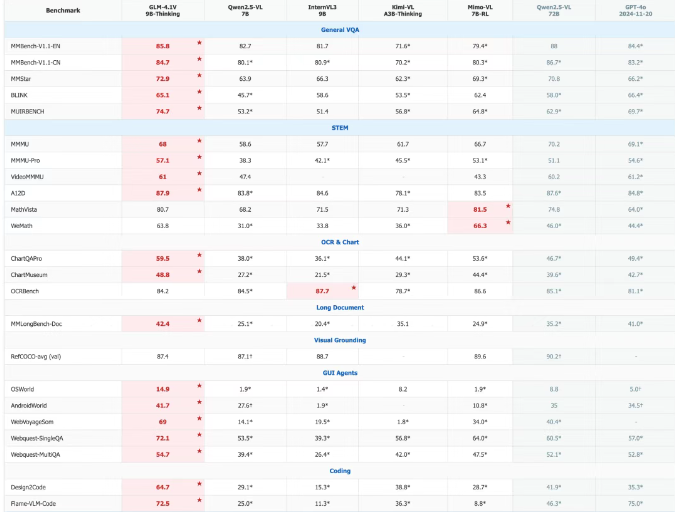Select the GPT-4o 2024-11-20 column header
Screen dimensions: 675x512
635,10
